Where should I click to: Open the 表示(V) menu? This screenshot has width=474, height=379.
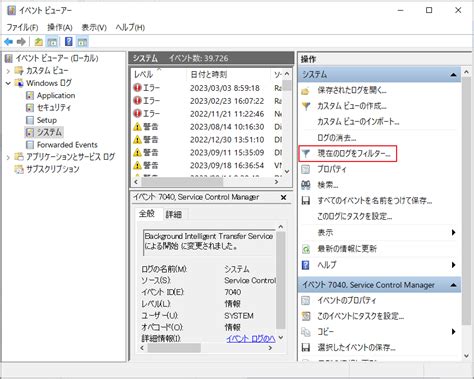94,27
